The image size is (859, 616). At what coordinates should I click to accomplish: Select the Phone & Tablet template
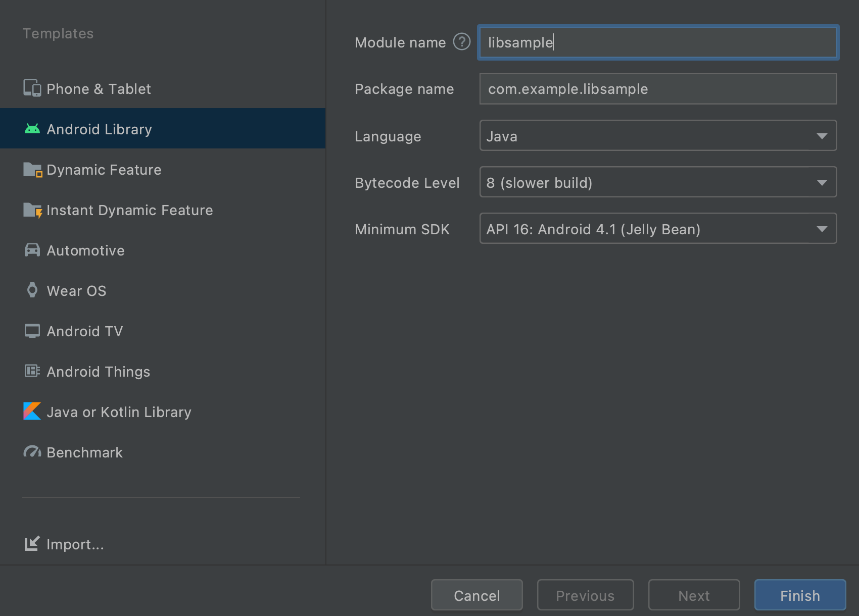point(163,88)
